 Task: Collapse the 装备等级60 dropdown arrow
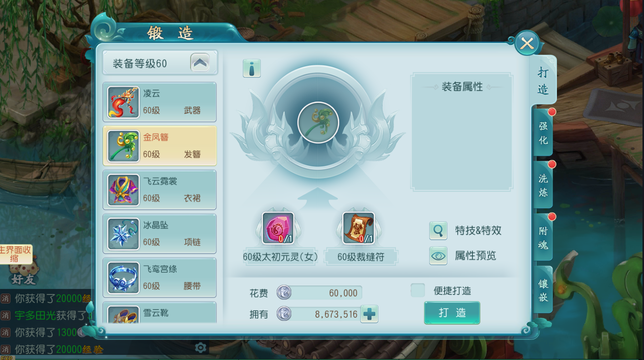coord(200,63)
